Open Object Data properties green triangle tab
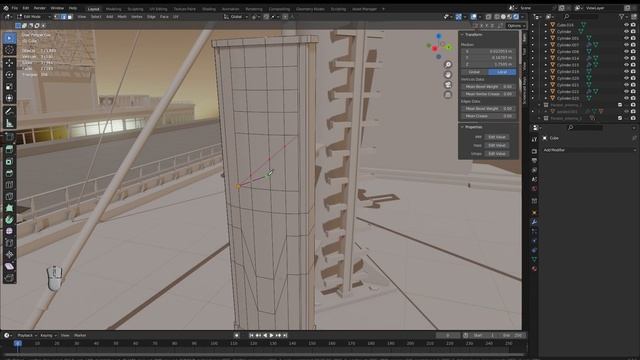The image size is (640, 360). pyautogui.click(x=534, y=259)
